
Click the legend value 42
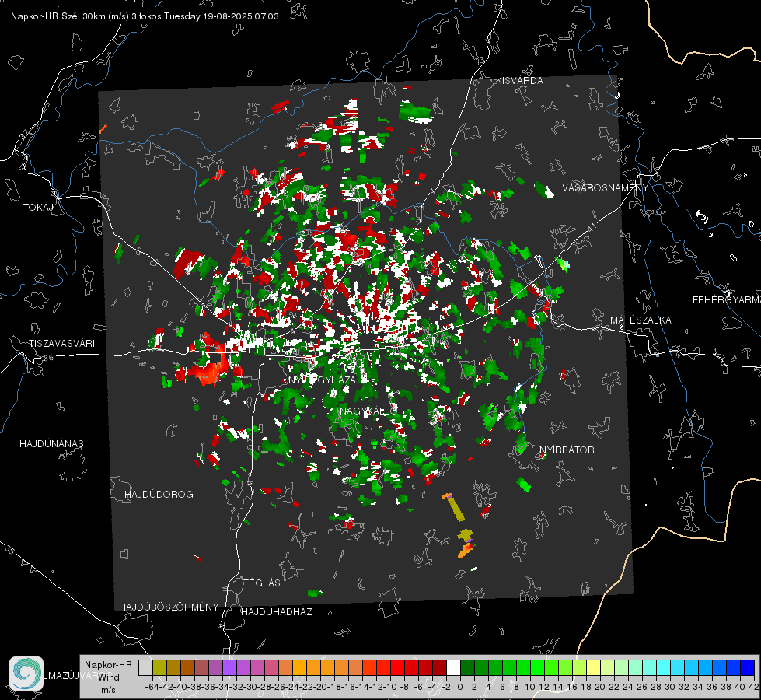tap(754, 687)
